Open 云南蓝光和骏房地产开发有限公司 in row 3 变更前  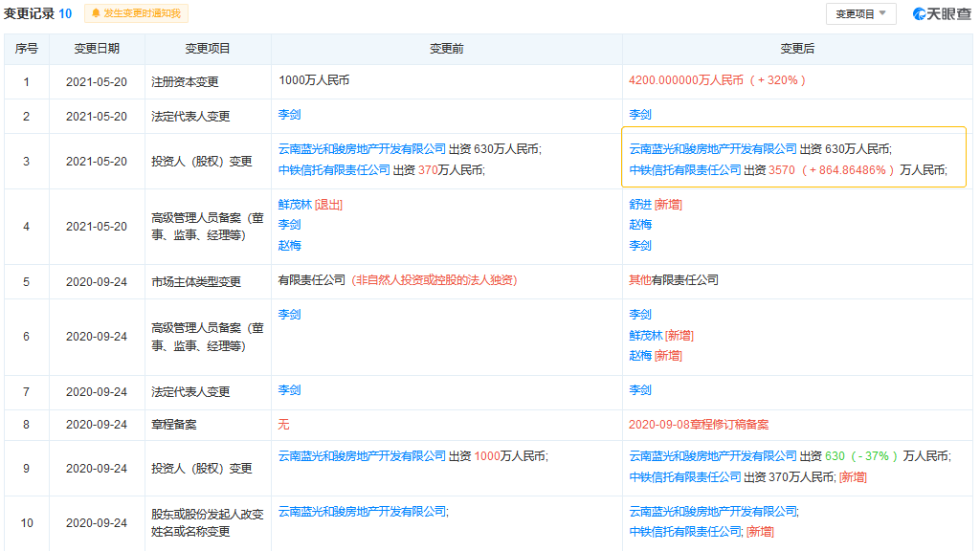click(x=362, y=148)
